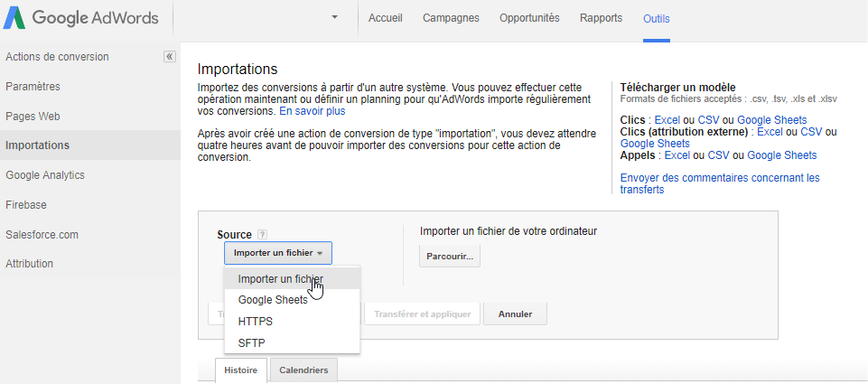Open Pages Web in sidebar
This screenshot has width=868, height=384.
[33, 117]
